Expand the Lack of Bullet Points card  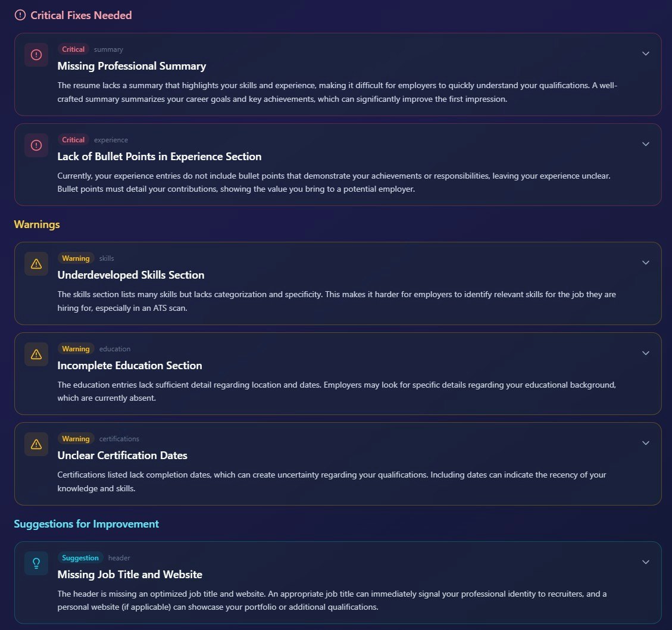pos(645,144)
